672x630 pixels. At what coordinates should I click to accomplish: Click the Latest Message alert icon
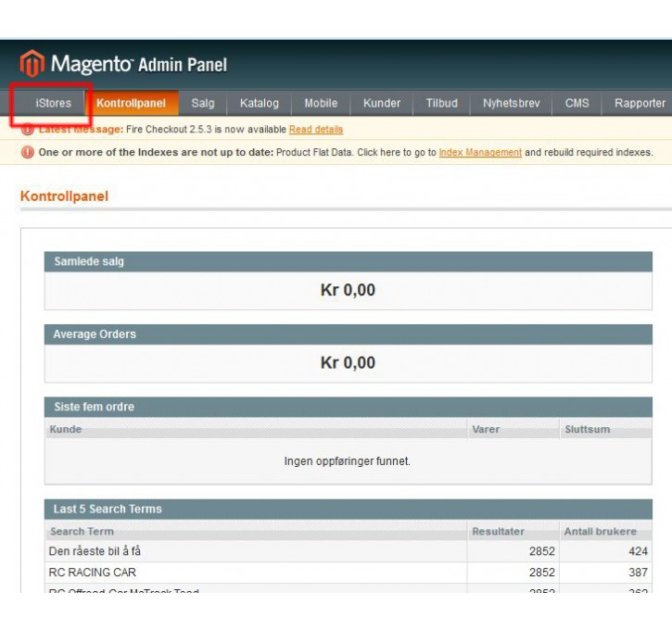coord(28,129)
